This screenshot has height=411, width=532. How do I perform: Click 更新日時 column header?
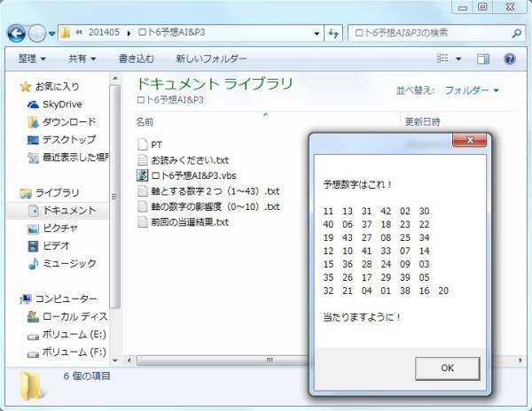[423, 121]
